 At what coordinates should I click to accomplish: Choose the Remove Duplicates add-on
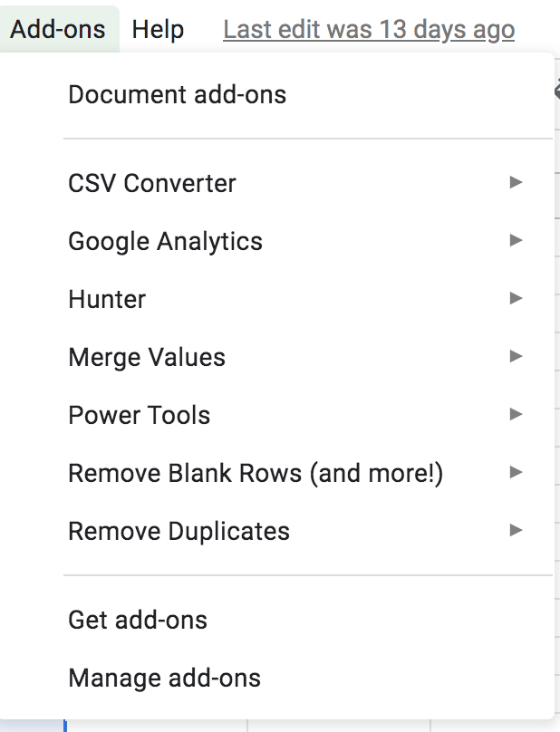coord(179,531)
